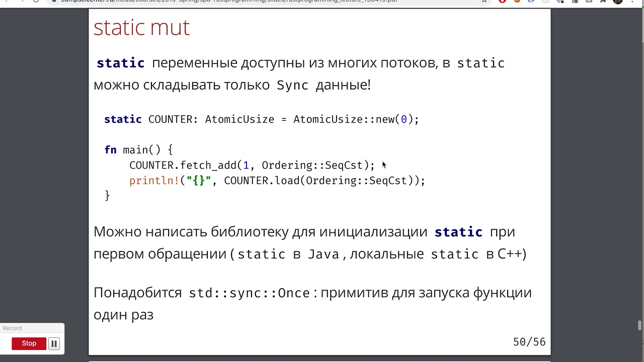The height and width of the screenshot is (362, 644).
Task: Click the PDF vertical scrollbar thumb
Action: [639, 325]
